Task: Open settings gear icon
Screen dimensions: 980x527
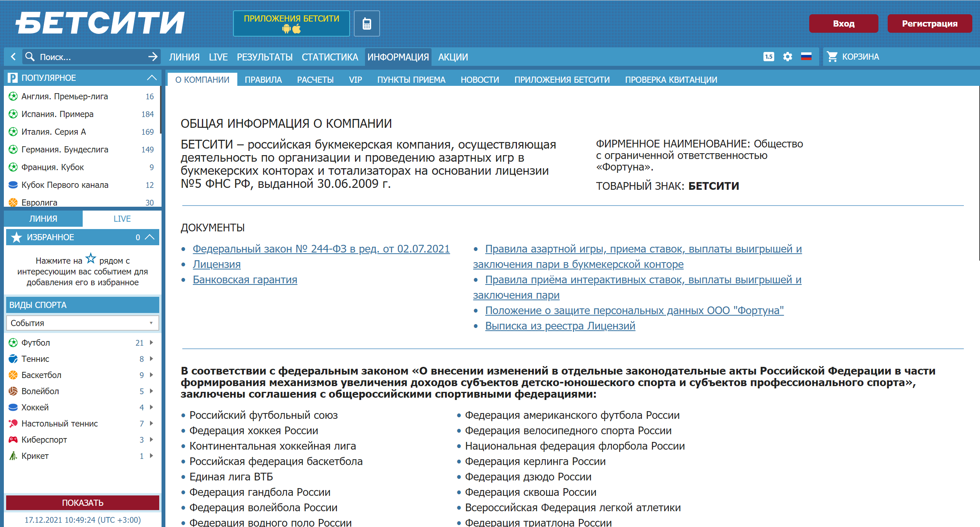Action: point(787,57)
